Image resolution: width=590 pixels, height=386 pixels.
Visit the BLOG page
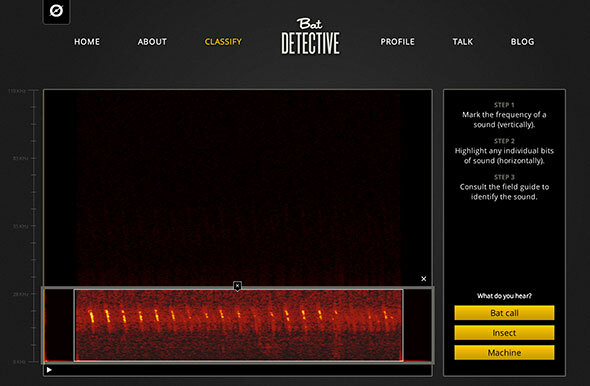pos(522,42)
